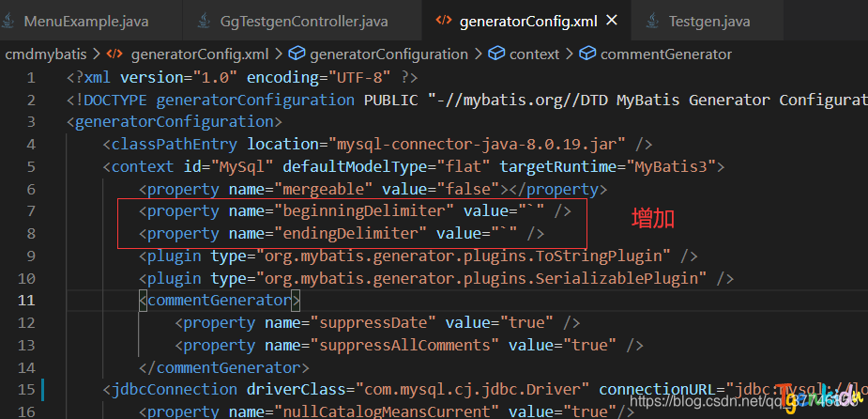Click the XML icon on generatorConfig.xml tab
The height and width of the screenshot is (419, 868).
click(444, 21)
